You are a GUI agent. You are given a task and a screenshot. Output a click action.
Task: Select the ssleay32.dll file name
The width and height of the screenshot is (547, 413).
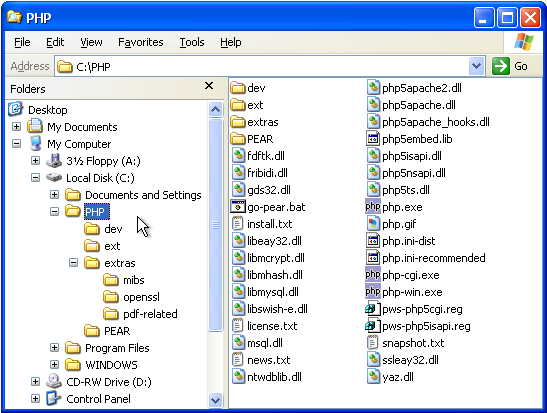coord(410,360)
